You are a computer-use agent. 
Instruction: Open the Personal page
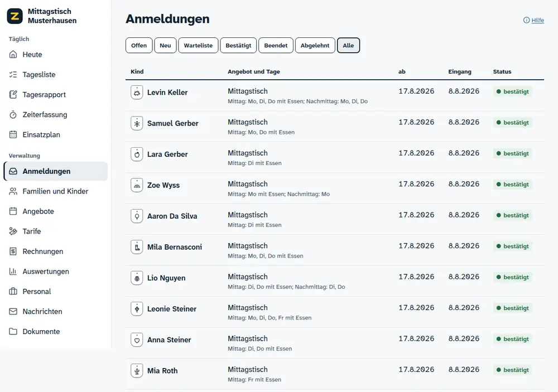pos(55,291)
